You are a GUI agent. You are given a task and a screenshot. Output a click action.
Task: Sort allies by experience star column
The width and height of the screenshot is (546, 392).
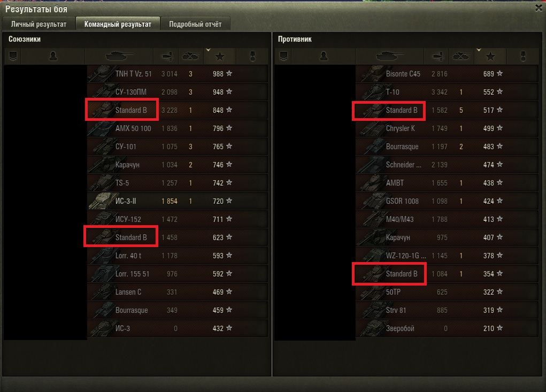220,56
